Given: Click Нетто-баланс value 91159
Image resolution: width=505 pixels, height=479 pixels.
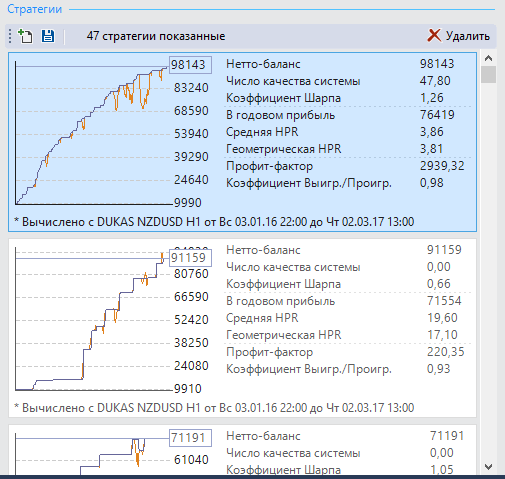Looking at the screenshot, I should tap(444, 250).
